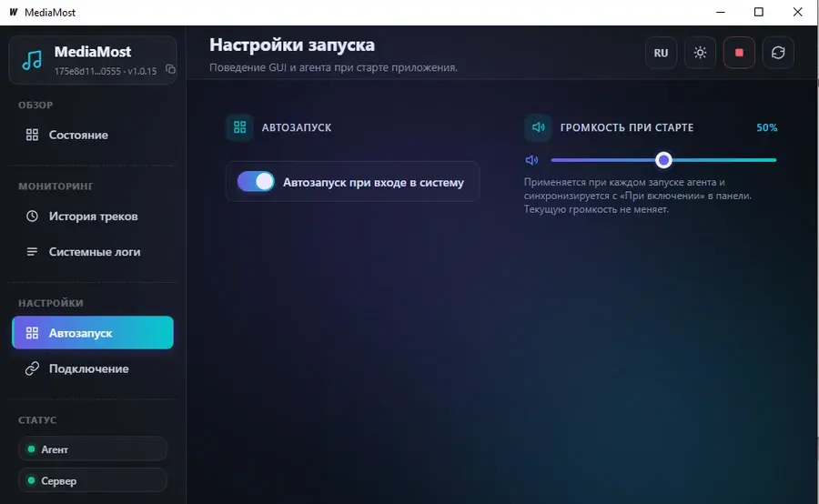Refresh using the circular arrows icon
The width and height of the screenshot is (819, 504).
pos(778,53)
